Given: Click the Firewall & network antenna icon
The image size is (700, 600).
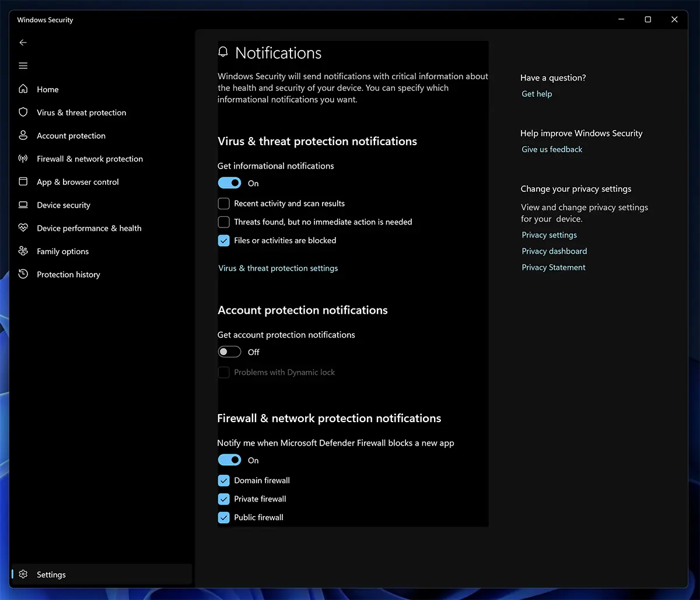Looking at the screenshot, I should click(23, 159).
